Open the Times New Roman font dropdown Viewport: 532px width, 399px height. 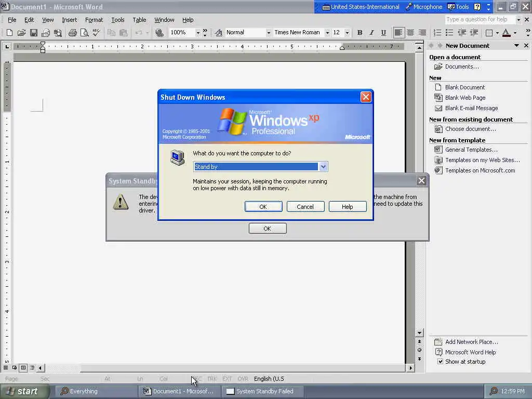pyautogui.click(x=327, y=33)
